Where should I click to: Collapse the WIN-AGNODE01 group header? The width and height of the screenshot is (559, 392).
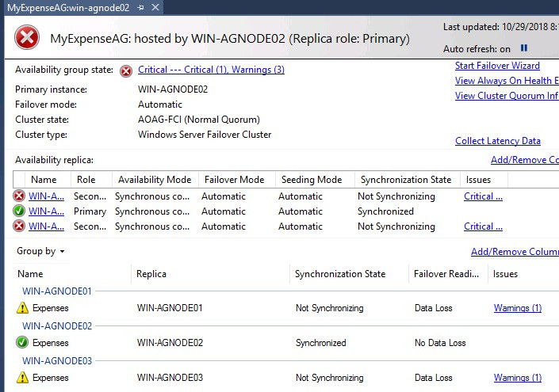[57, 291]
